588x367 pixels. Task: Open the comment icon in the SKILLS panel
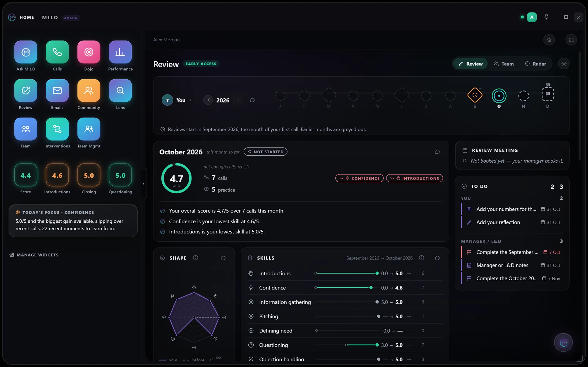coord(437,258)
